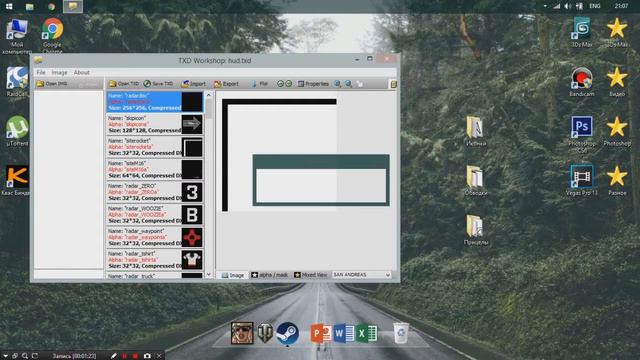
Task: Open the Vegas Pro 13 desktop shortcut
Action: coord(582,180)
